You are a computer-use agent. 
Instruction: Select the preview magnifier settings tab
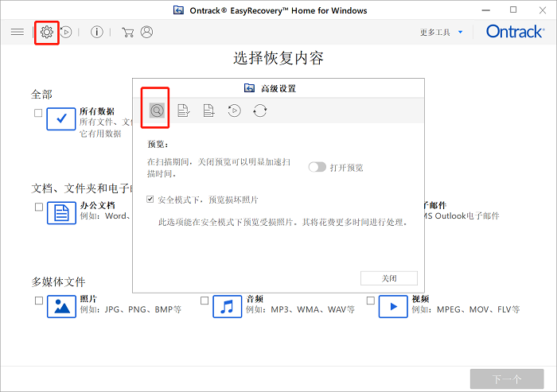(x=157, y=111)
